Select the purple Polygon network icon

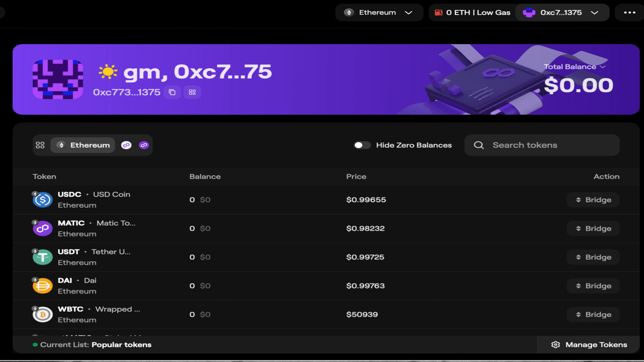click(x=144, y=145)
